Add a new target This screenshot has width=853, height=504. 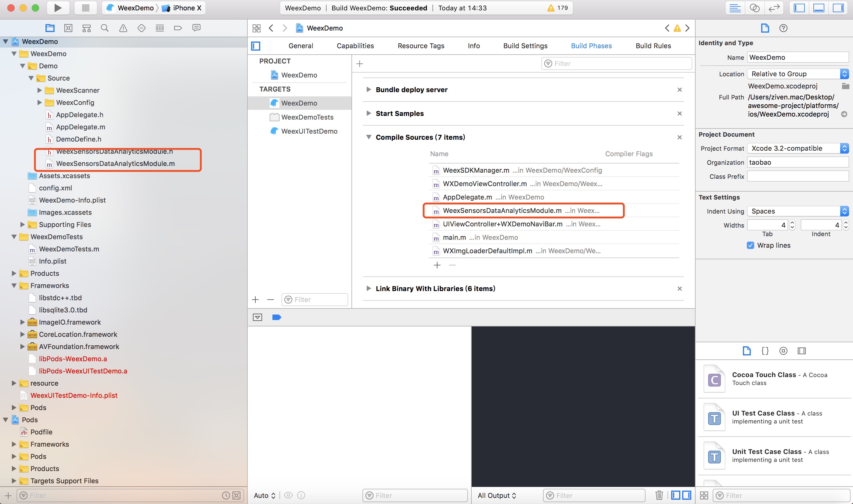click(255, 300)
